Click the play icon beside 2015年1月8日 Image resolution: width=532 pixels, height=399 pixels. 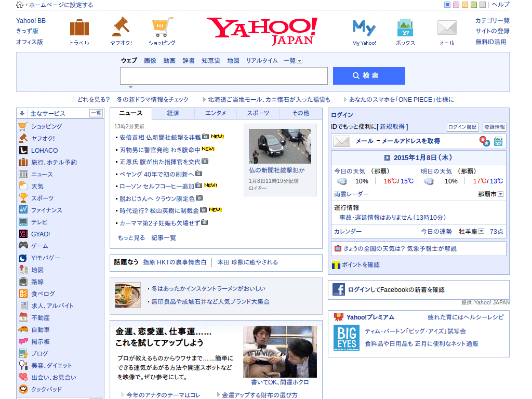[x=387, y=158]
